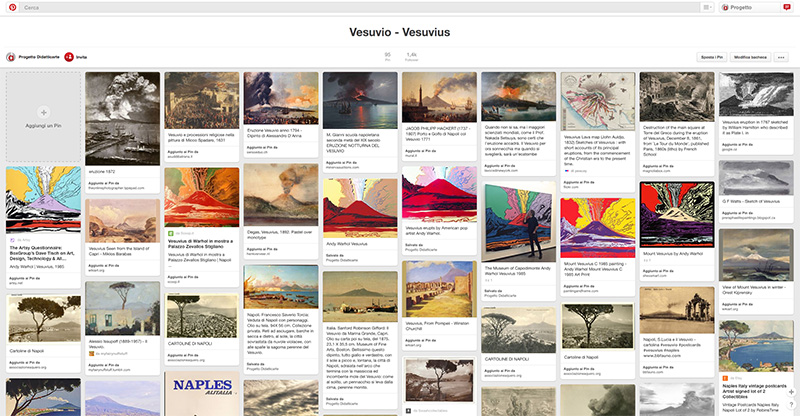Open the Vesuvius Lava map image
The width and height of the screenshot is (800, 416).
point(598,101)
